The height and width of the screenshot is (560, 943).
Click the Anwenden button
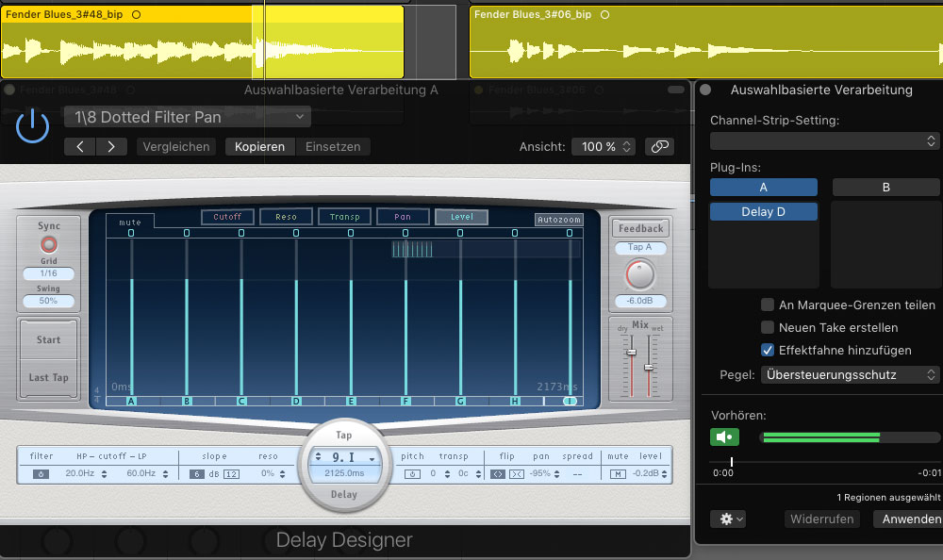[x=907, y=519]
